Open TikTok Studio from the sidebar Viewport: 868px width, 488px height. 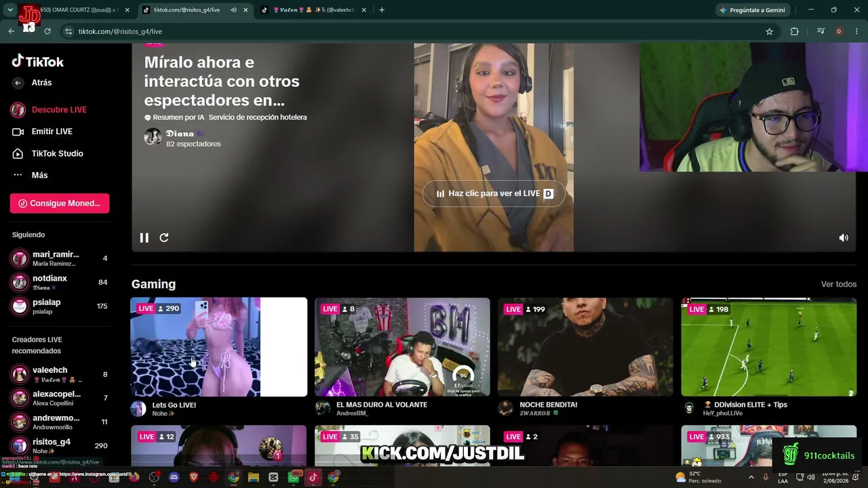tap(57, 154)
